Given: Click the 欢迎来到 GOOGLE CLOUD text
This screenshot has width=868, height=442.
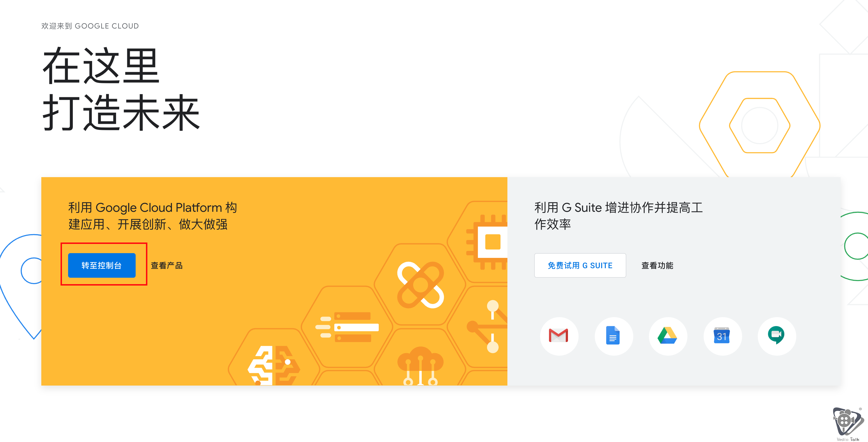Looking at the screenshot, I should [x=90, y=26].
